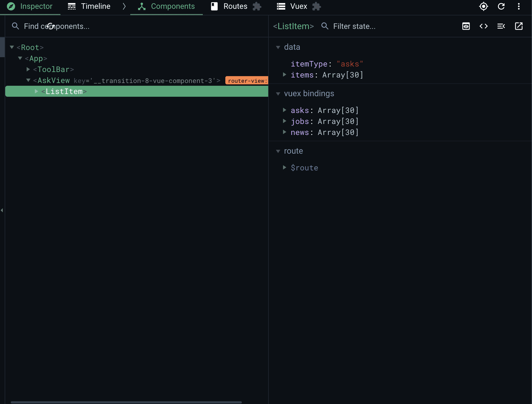The width and height of the screenshot is (532, 404).
Task: Collapse the vuex bindings section
Action: [278, 94]
